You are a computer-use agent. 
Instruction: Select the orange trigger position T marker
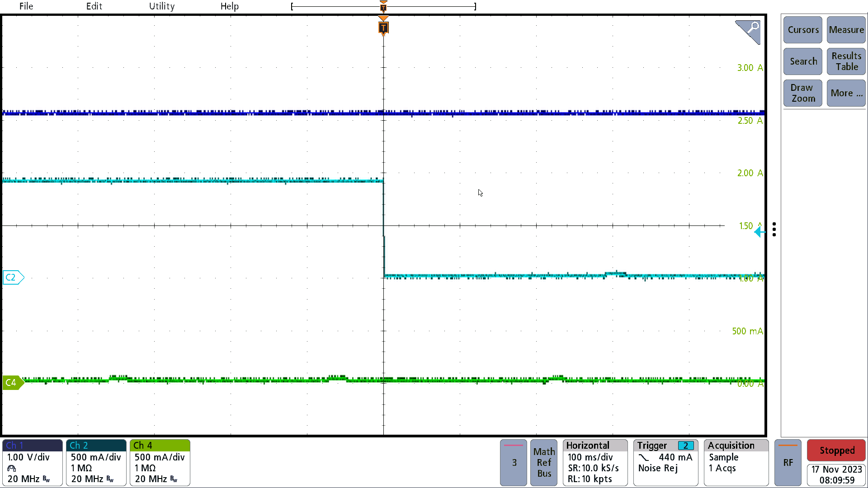(x=383, y=28)
